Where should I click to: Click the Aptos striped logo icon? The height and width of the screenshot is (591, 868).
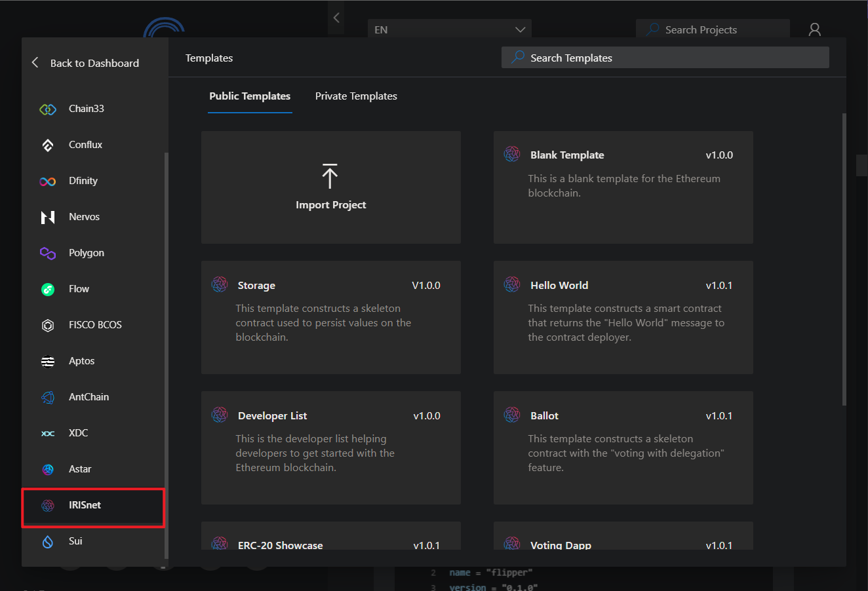pyautogui.click(x=48, y=362)
